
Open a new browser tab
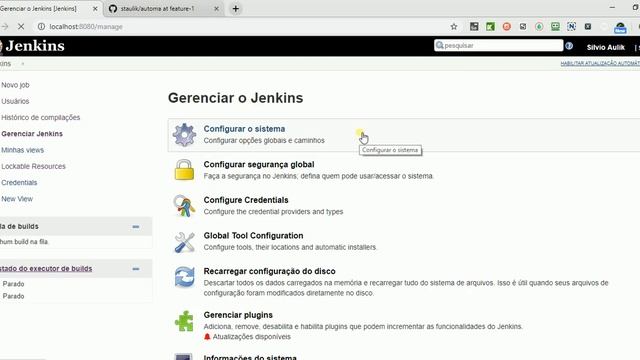(x=236, y=9)
